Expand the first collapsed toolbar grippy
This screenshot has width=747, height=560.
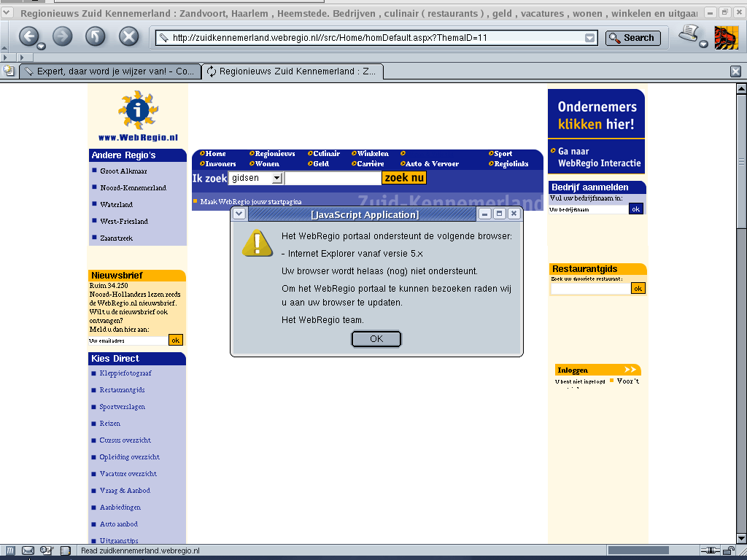click(6, 58)
